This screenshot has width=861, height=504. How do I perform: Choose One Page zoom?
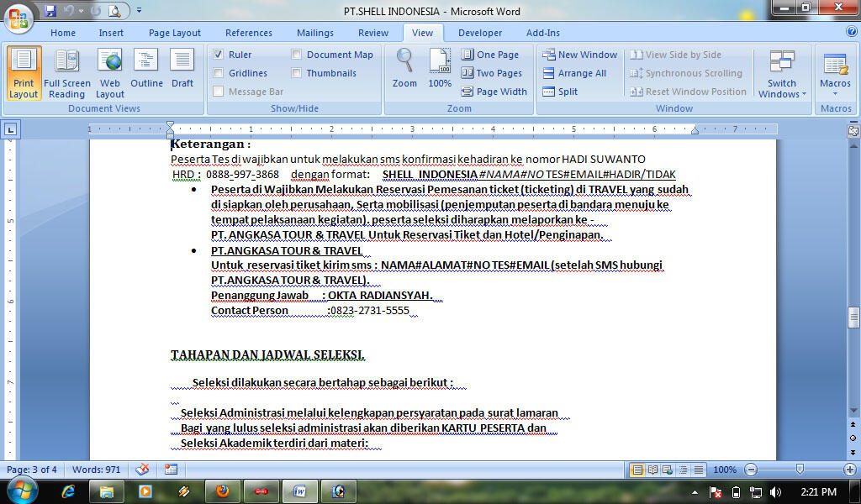click(x=490, y=55)
